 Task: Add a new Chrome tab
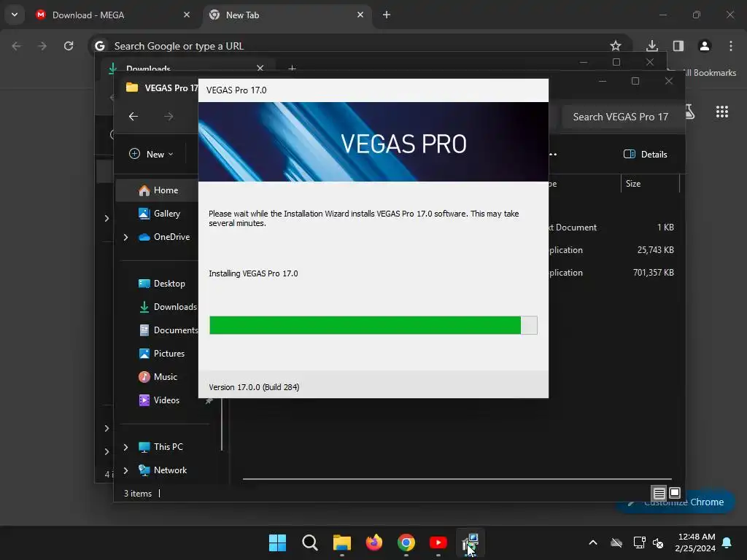(387, 15)
